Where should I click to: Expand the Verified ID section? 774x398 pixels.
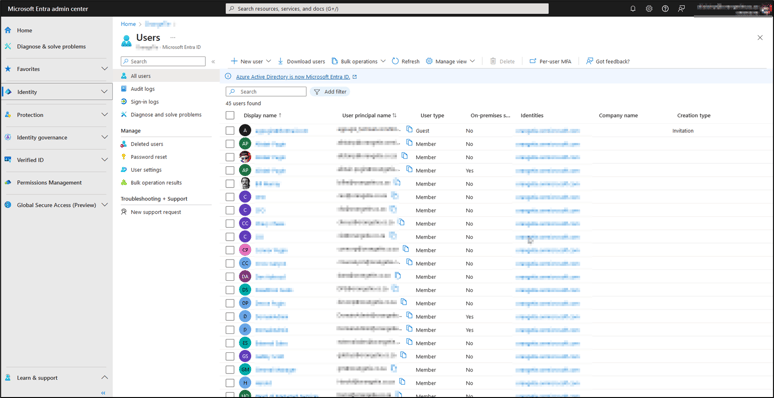point(104,160)
